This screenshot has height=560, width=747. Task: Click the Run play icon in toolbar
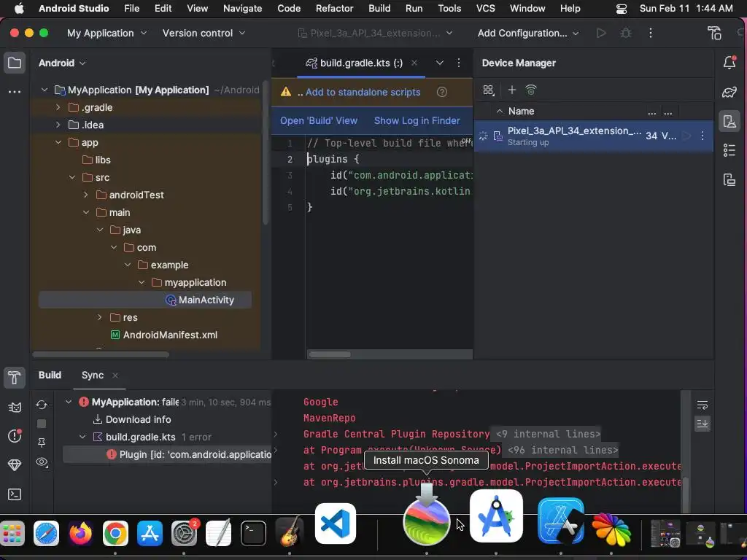pos(601,33)
